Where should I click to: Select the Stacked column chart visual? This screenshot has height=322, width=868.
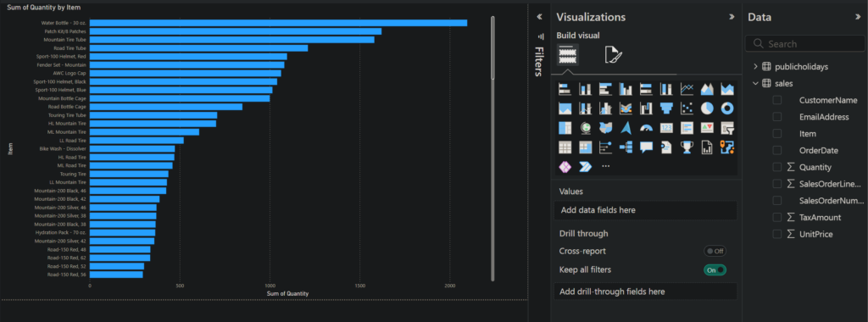[585, 89]
